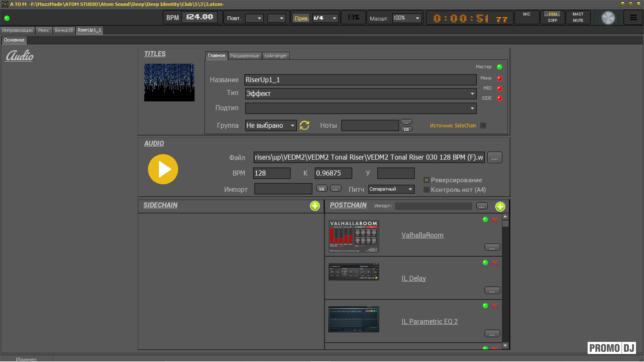Click the master volume knob in top bar
This screenshot has height=362, width=644.
(x=608, y=18)
